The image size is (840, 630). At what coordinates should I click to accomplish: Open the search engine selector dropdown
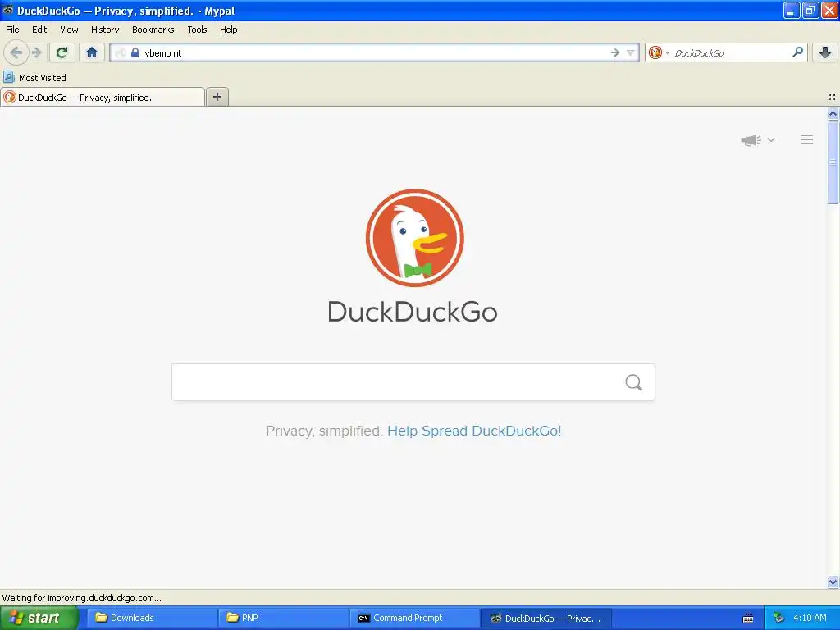click(659, 52)
